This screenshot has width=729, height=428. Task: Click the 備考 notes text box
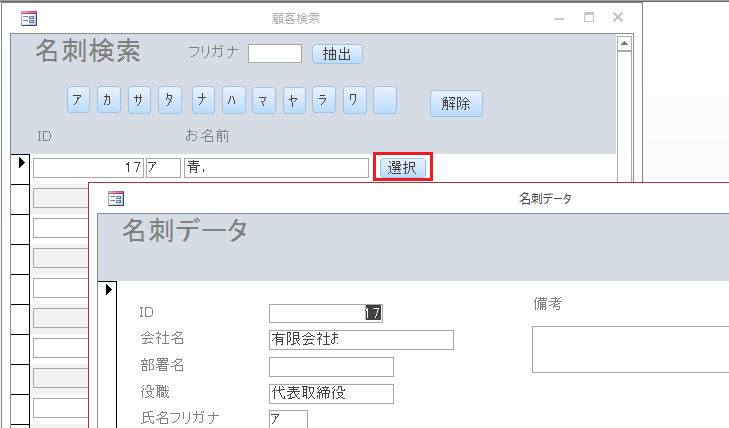[x=630, y=349]
